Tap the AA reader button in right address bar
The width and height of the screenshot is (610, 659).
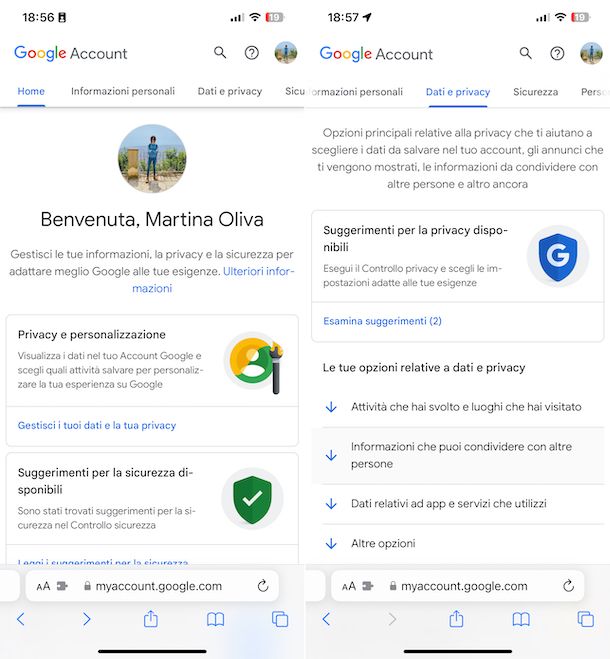(349, 586)
